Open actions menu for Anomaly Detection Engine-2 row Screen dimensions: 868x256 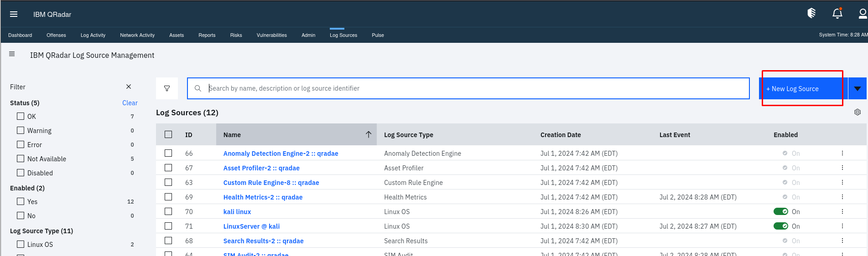(x=842, y=153)
